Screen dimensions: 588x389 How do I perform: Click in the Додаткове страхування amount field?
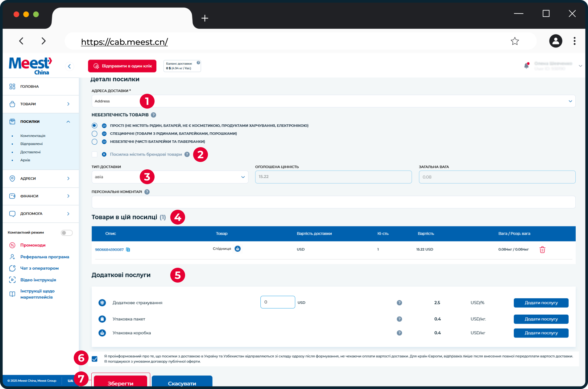pos(278,302)
